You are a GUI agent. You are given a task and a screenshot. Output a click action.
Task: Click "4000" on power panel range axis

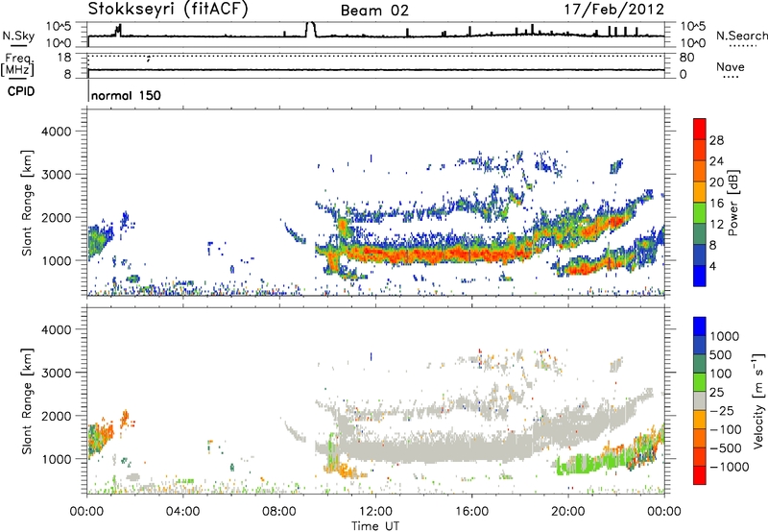pos(57,132)
